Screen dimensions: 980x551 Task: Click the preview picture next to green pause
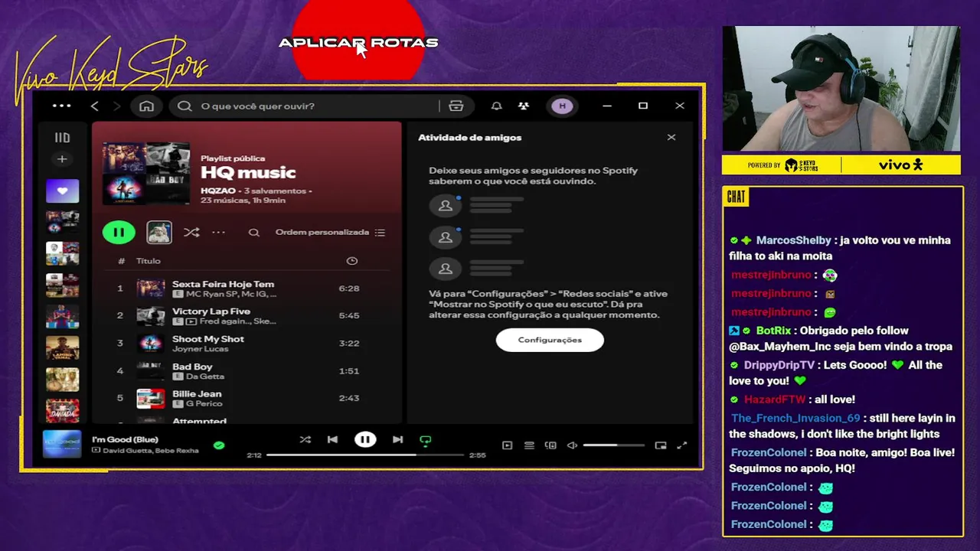pos(159,232)
